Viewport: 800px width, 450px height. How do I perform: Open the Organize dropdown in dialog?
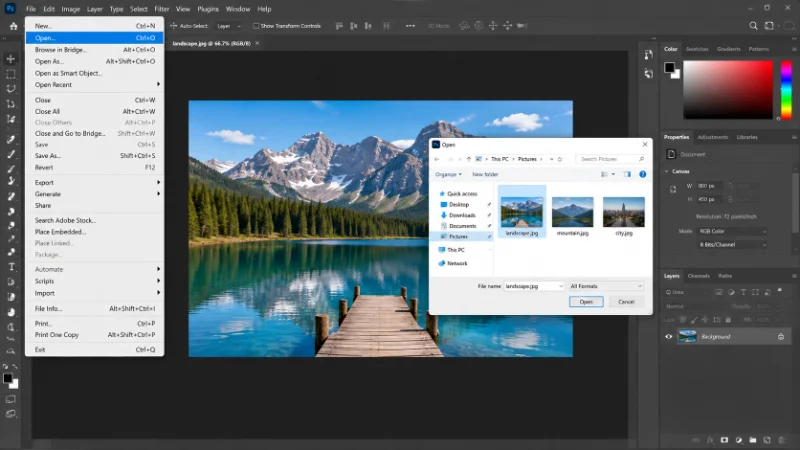(x=448, y=174)
